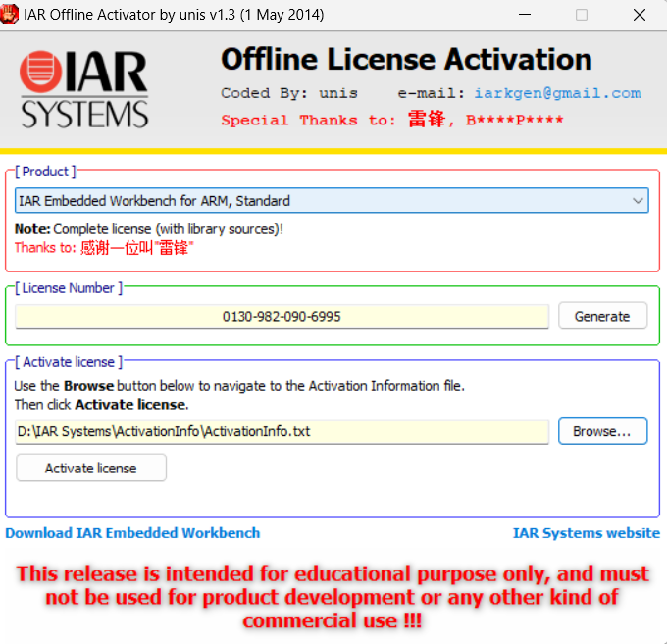Click the red educational purpose disclaimer

point(333,597)
